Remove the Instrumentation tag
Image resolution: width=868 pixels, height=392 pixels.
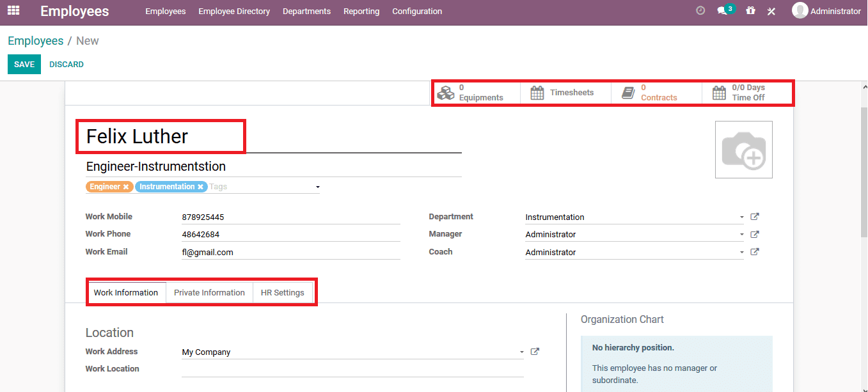pyautogui.click(x=200, y=187)
